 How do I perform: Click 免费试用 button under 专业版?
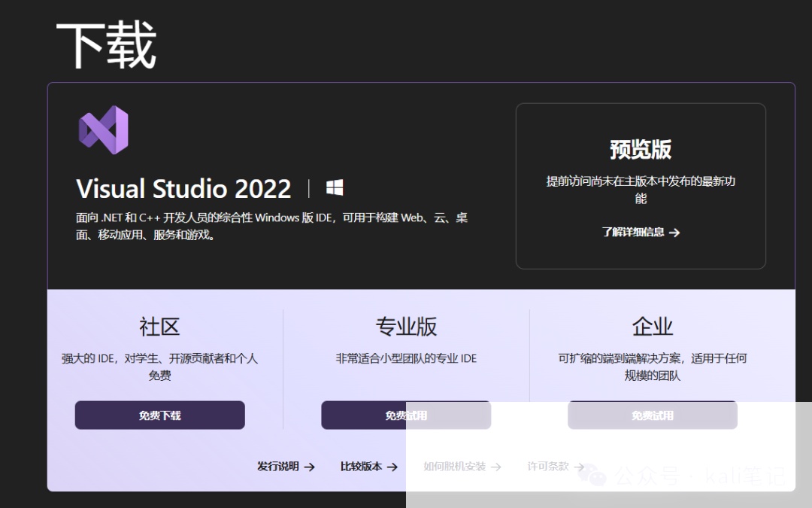[406, 415]
